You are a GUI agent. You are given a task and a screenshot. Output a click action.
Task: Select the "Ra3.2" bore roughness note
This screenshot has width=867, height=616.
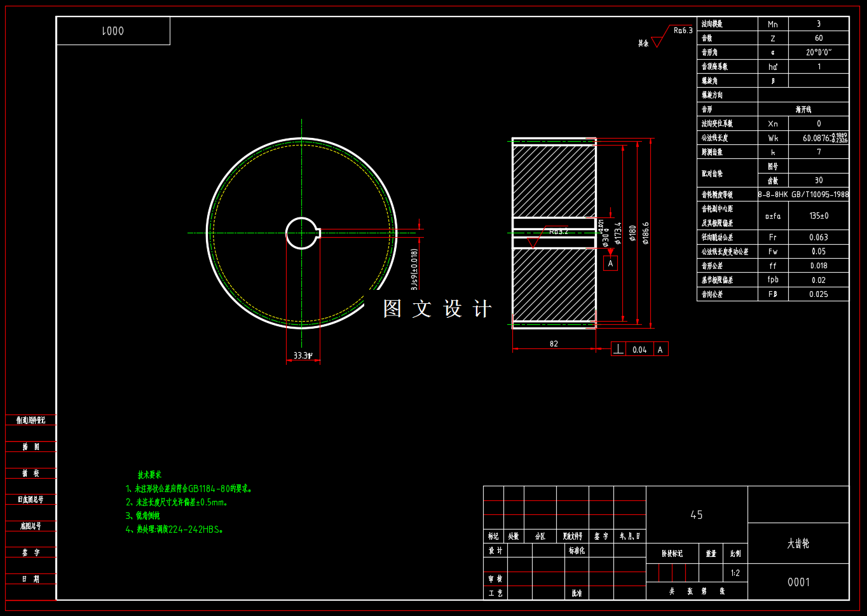pos(559,231)
